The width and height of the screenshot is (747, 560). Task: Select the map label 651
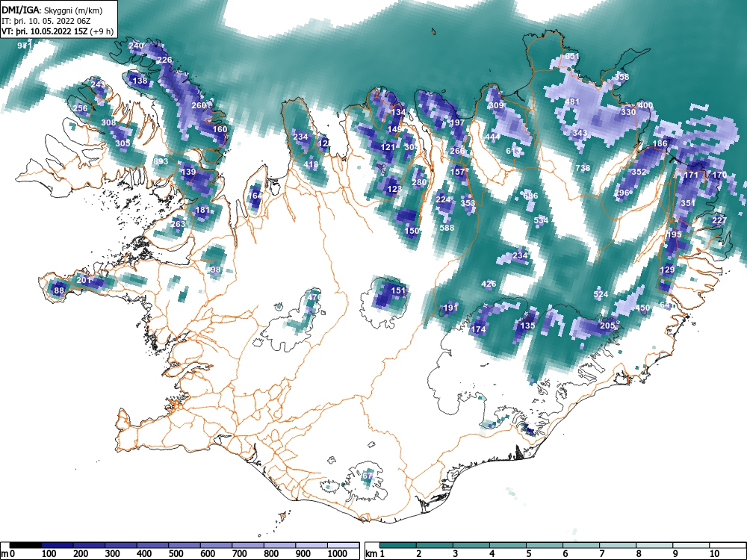pyautogui.click(x=572, y=56)
